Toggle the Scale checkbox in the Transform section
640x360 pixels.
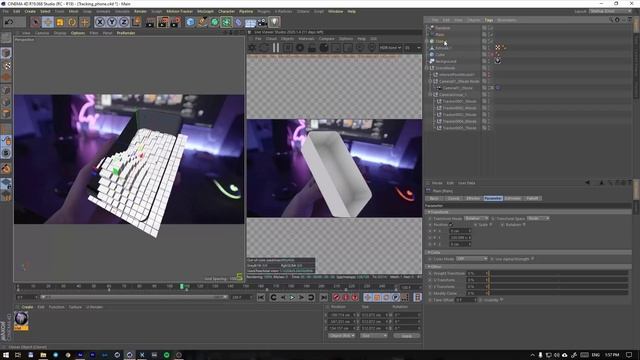click(x=491, y=225)
